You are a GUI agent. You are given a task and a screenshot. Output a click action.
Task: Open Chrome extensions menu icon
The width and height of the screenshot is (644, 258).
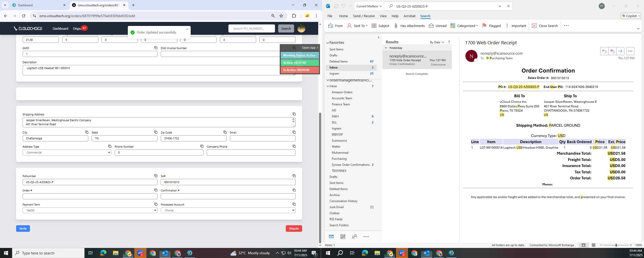point(294,16)
